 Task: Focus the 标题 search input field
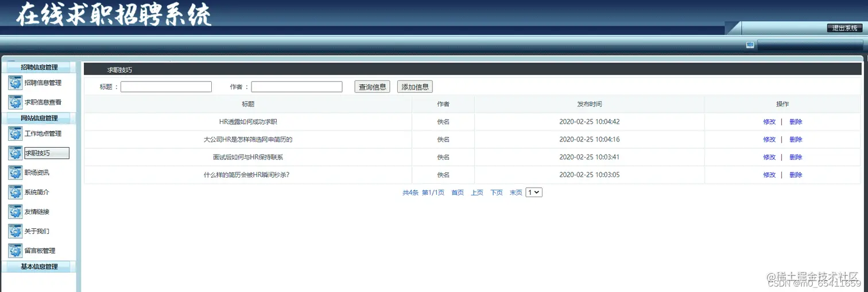coord(166,87)
